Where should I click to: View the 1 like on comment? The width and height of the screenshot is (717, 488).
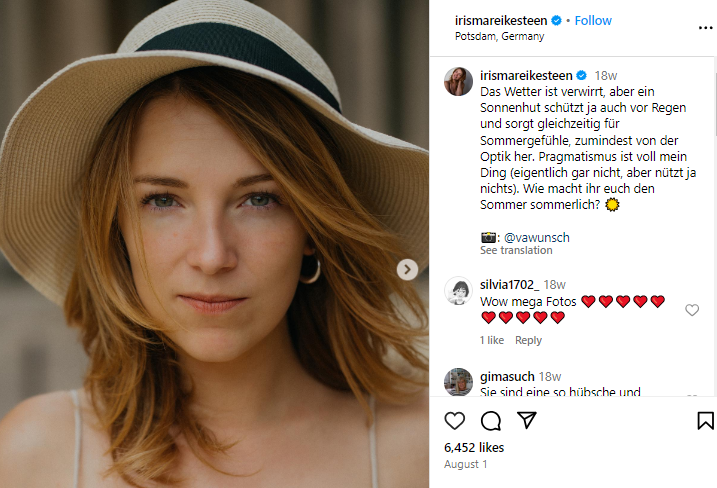[492, 340]
